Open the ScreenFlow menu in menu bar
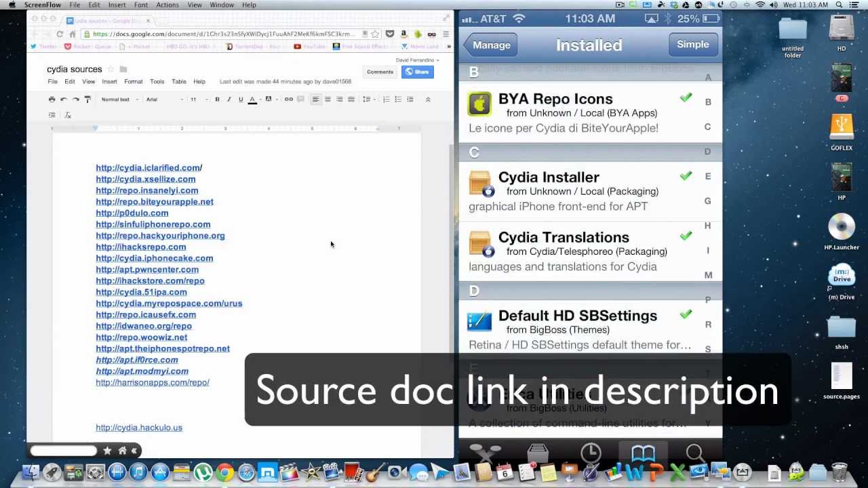This screenshot has width=868, height=488. pyautogui.click(x=43, y=5)
